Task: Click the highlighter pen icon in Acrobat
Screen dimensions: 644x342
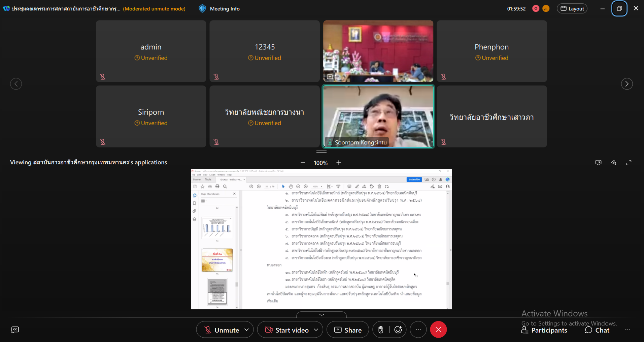Action: pos(357,186)
